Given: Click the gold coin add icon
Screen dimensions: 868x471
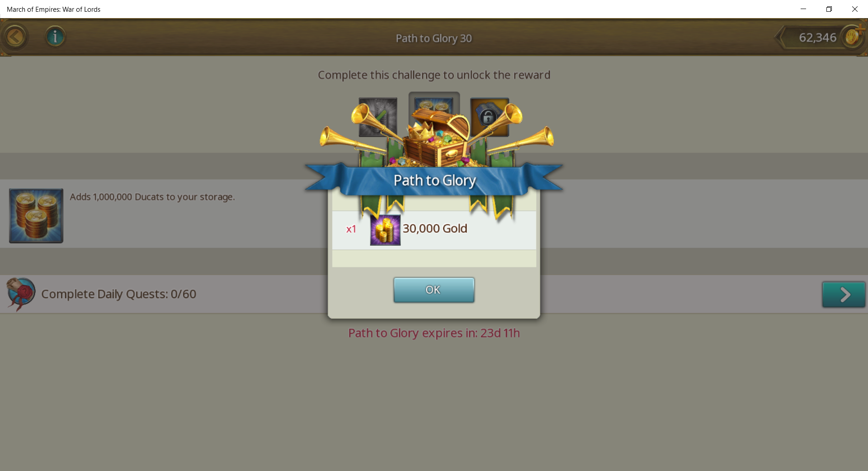Looking at the screenshot, I should click(853, 36).
